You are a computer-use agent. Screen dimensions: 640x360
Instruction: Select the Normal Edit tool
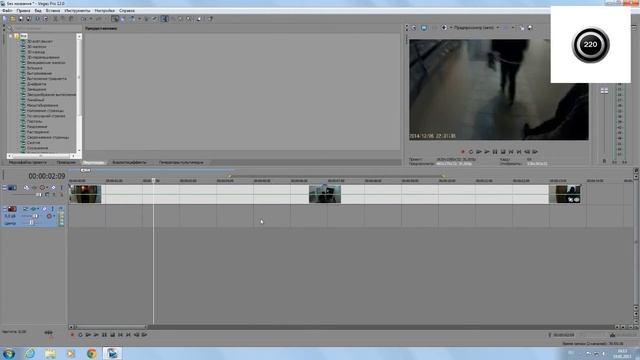pyautogui.click(x=164, y=19)
